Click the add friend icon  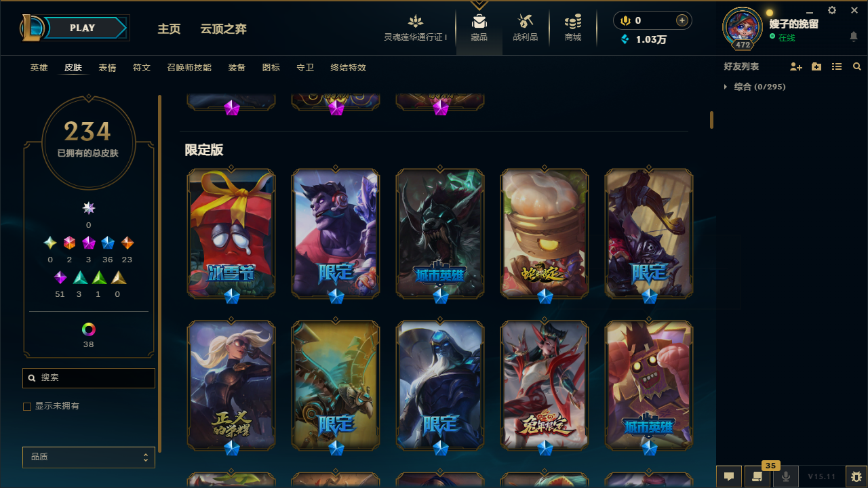click(x=796, y=67)
